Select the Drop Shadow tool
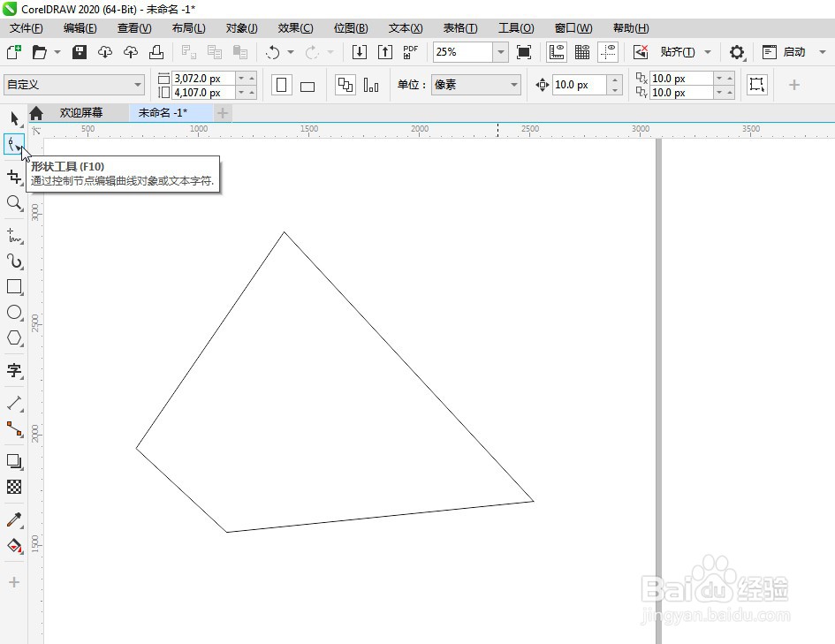Viewport: 835px width, 644px height. point(14,461)
